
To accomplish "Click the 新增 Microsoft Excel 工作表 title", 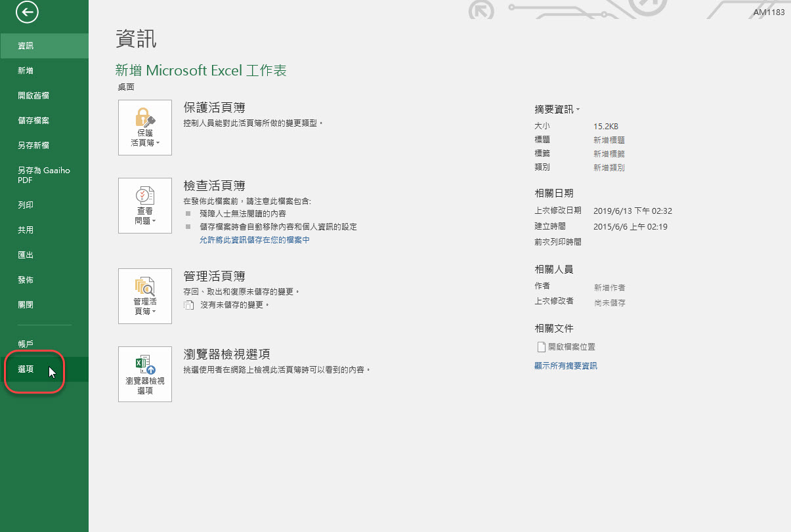I will coord(201,71).
